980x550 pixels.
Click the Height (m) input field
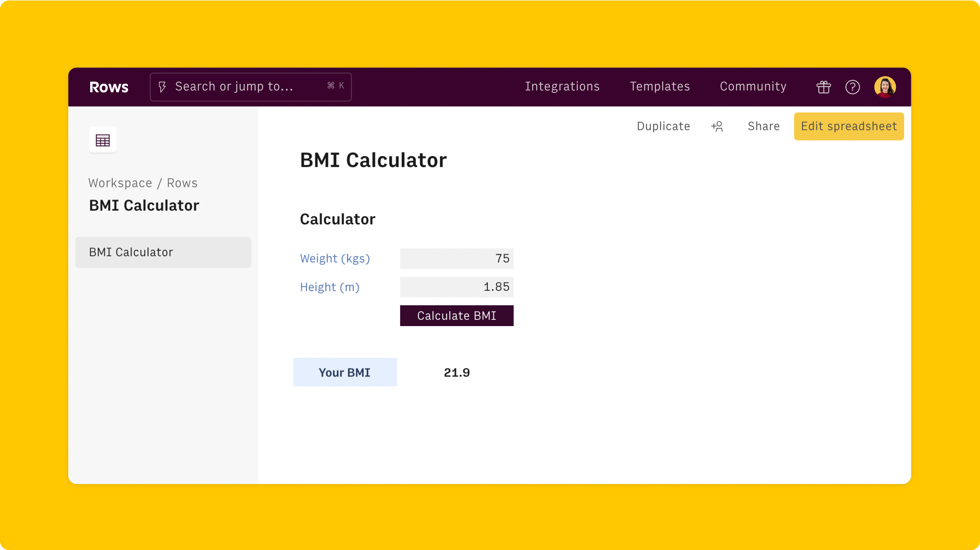(456, 287)
